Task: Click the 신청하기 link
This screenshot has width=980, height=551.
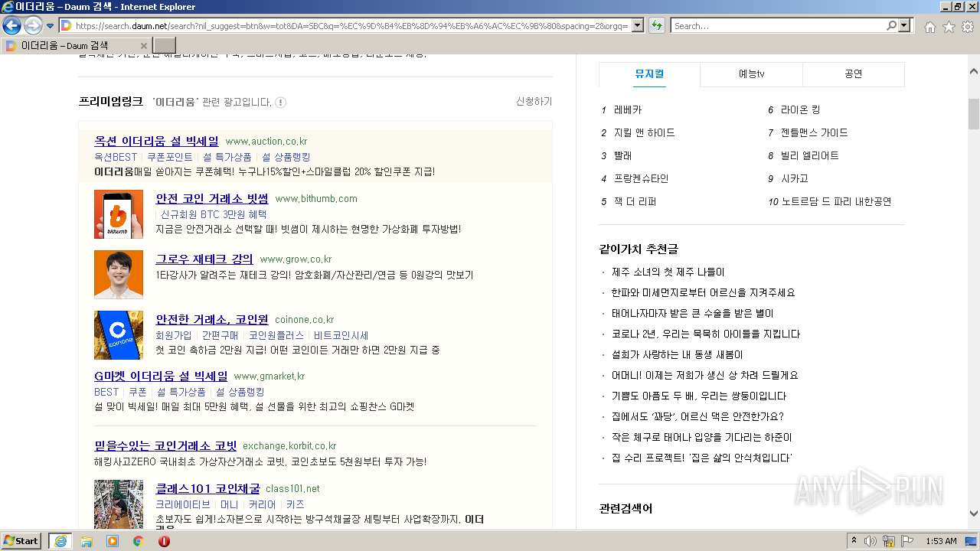Action: (x=534, y=102)
